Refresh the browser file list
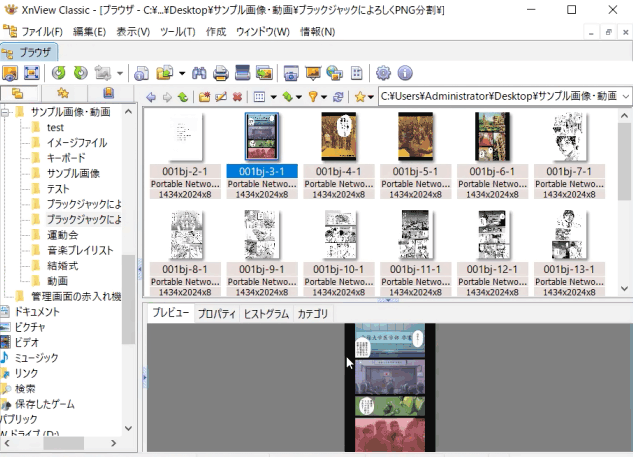The width and height of the screenshot is (633, 457). tap(338, 97)
